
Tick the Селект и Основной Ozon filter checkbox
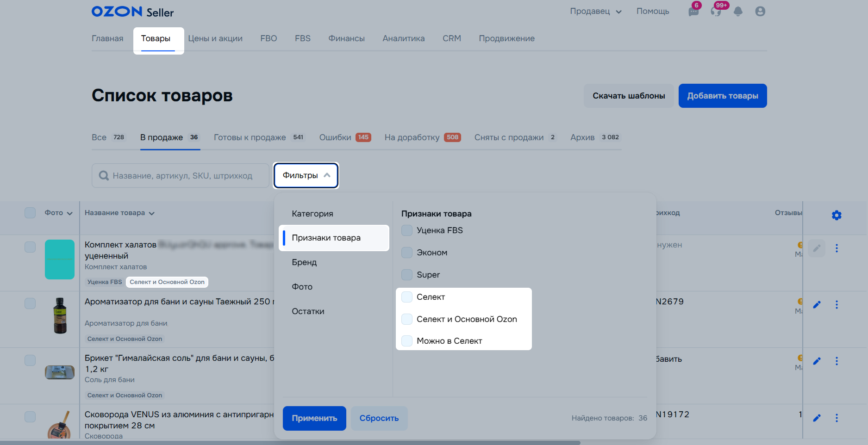click(407, 319)
